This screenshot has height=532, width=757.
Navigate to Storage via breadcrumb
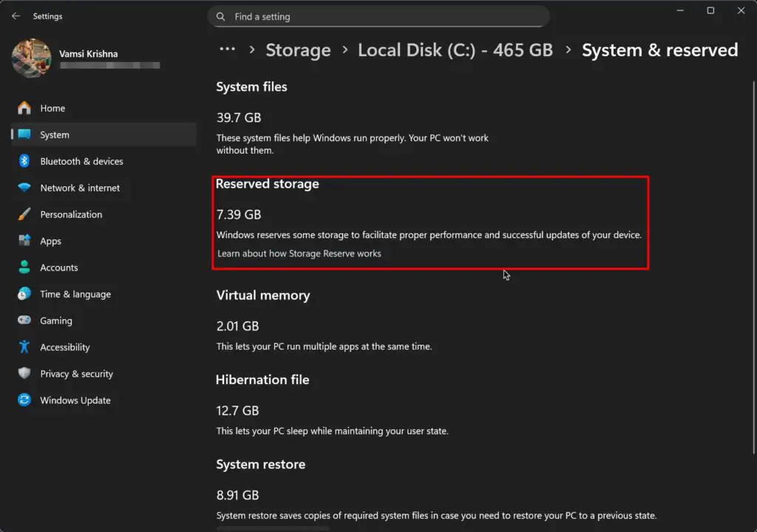[298, 50]
